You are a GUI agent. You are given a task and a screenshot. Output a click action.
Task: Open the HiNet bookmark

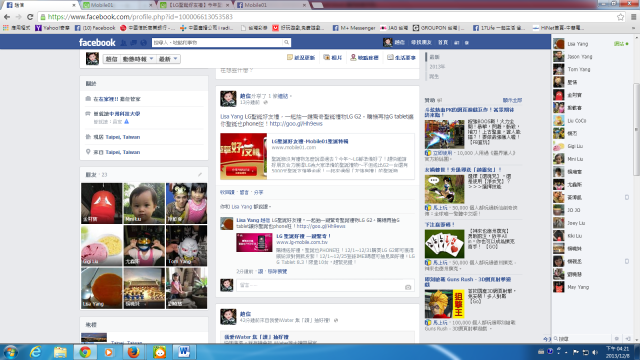[x=558, y=28]
